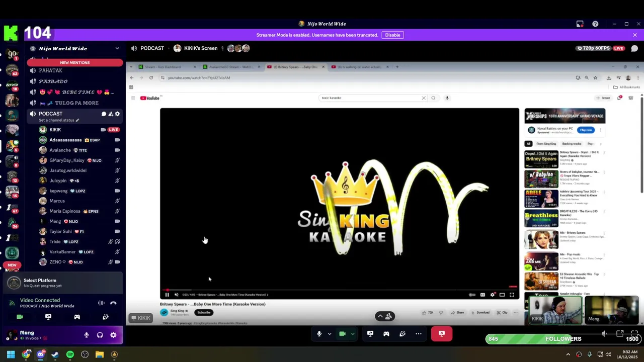Join TULOG PA MORE voice channel
The height and width of the screenshot is (362, 644).
click(75, 103)
